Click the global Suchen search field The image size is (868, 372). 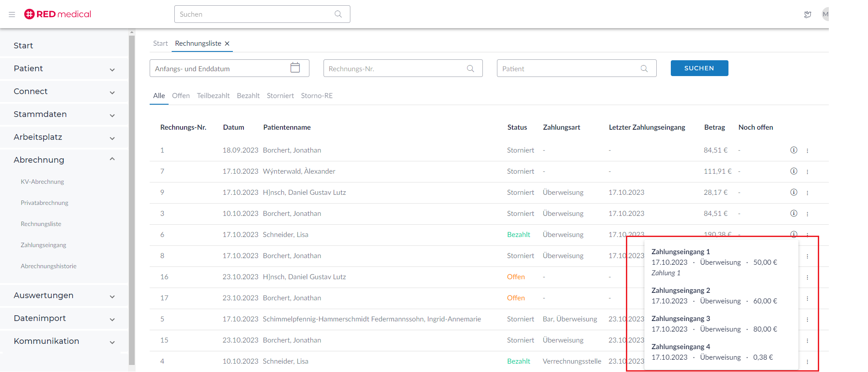(255, 14)
